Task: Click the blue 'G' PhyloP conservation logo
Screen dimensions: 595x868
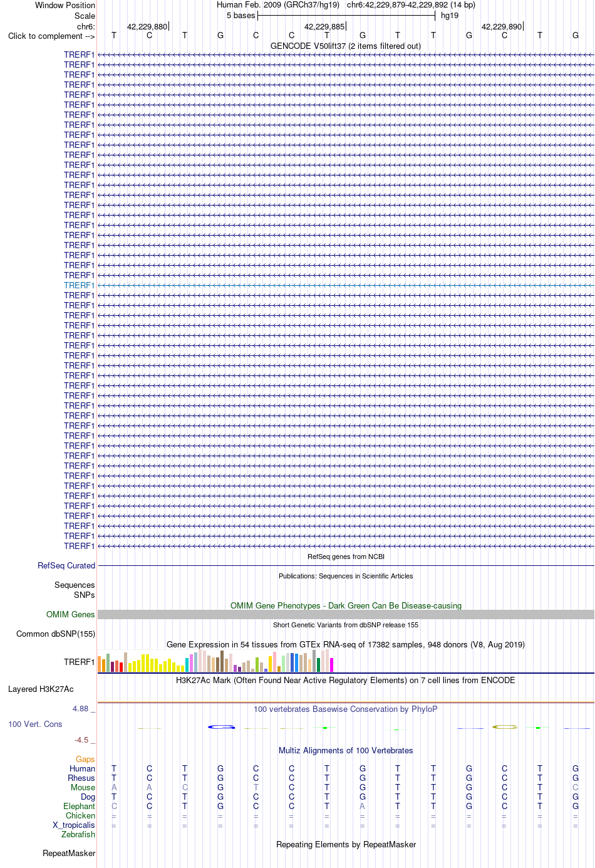Action: point(221,727)
